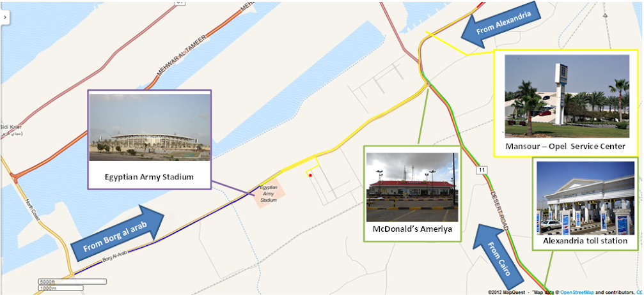The image size is (644, 295).
Task: Click the 1000m scale bar
Action: [x=61, y=289]
